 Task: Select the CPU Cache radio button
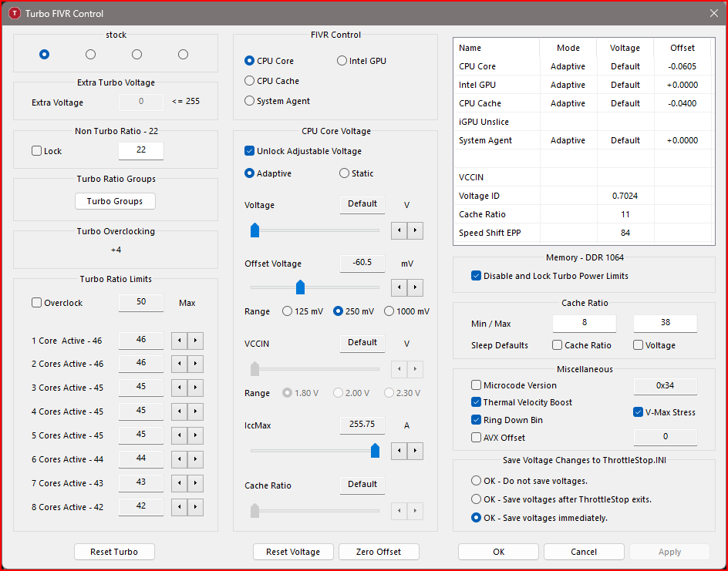(x=249, y=81)
